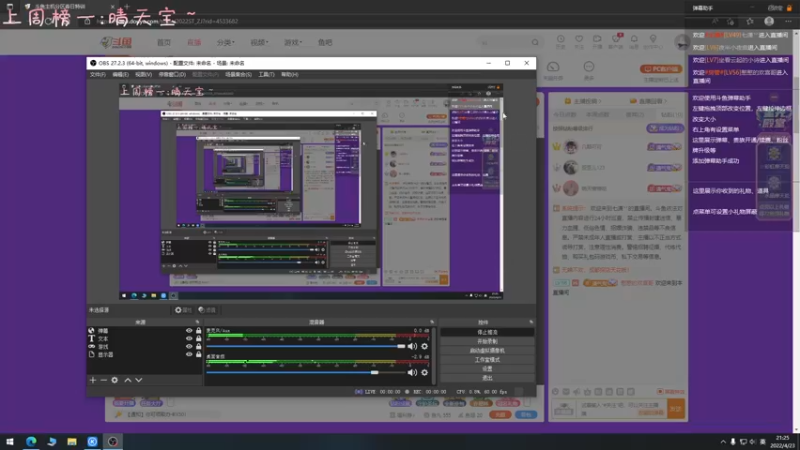
Task: Add a new source with the plus icon
Action: pyautogui.click(x=93, y=380)
